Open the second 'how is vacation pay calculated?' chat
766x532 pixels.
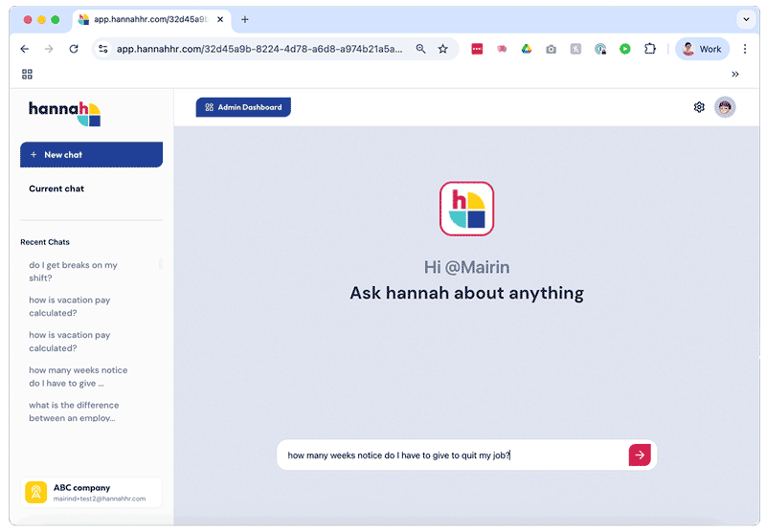(x=69, y=342)
